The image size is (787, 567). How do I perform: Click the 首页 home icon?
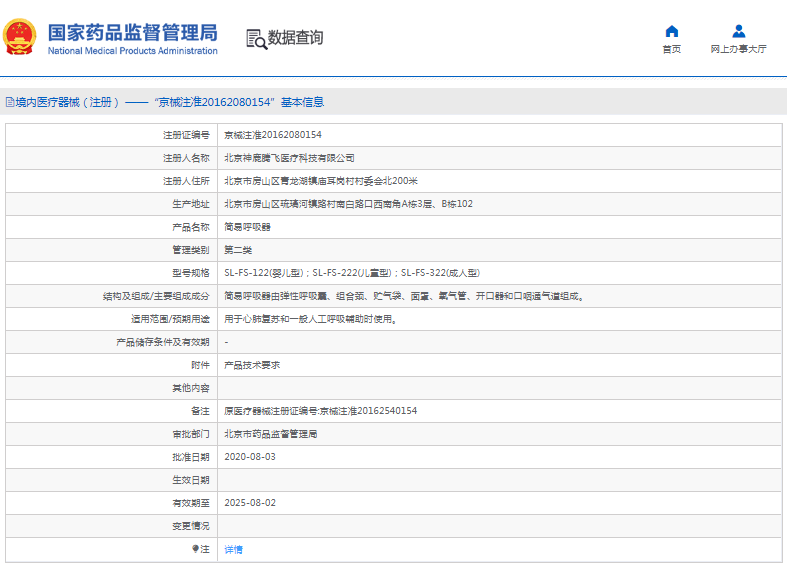(671, 31)
